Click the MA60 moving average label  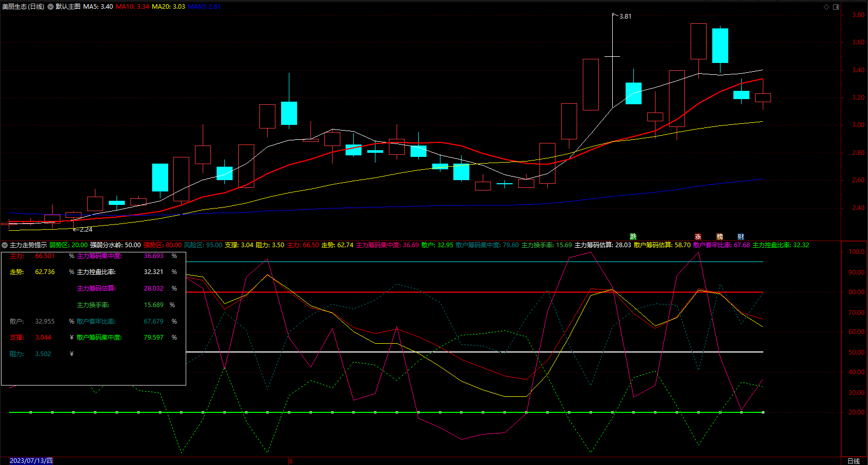(x=204, y=7)
